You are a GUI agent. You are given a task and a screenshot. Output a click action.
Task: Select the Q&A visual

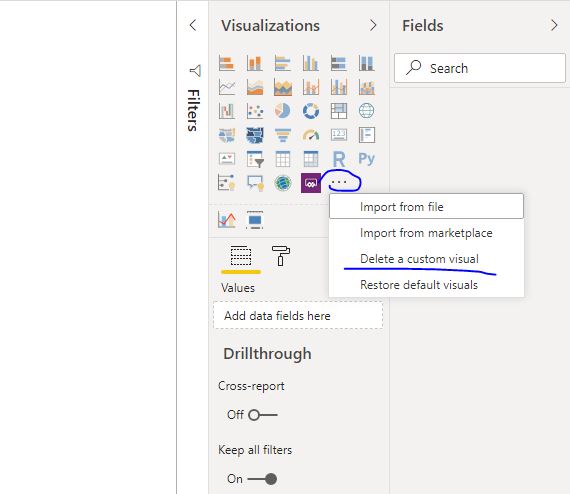[x=254, y=183]
